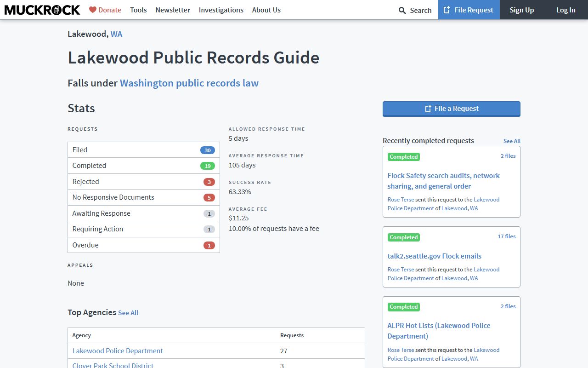Click the Completed count badge 19
This screenshot has width=588, height=368.
pyautogui.click(x=208, y=166)
